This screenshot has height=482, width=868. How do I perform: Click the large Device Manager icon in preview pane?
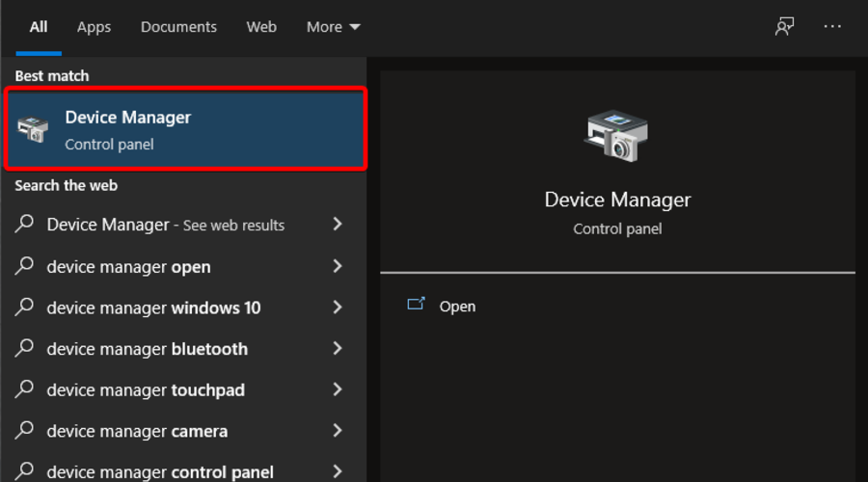tap(617, 135)
